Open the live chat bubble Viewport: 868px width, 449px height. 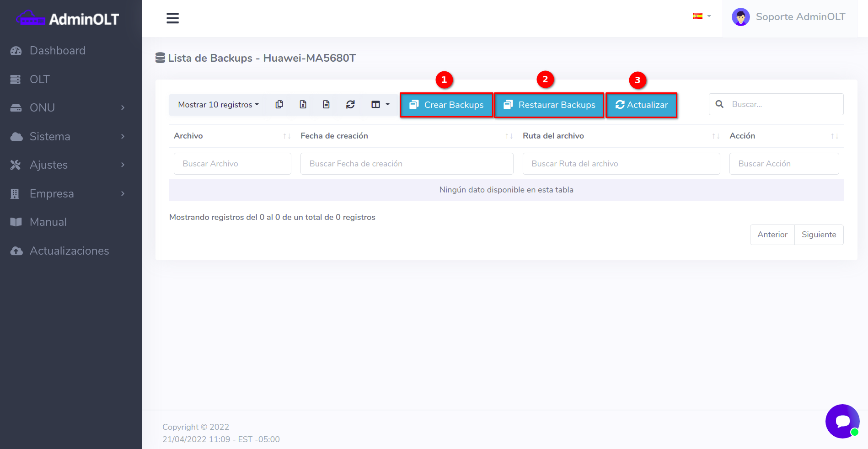point(842,421)
